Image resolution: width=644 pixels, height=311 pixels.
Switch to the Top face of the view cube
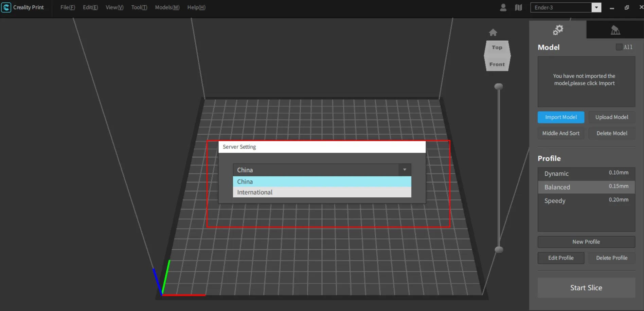(x=497, y=48)
